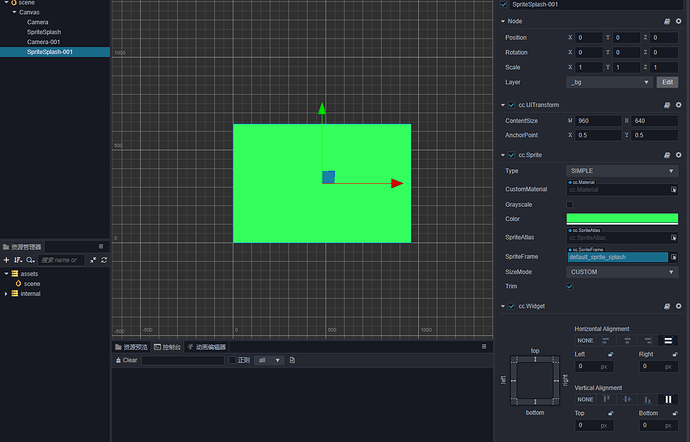The image size is (690, 442).
Task: Open the asset search type filter icon
Action: click(x=30, y=260)
